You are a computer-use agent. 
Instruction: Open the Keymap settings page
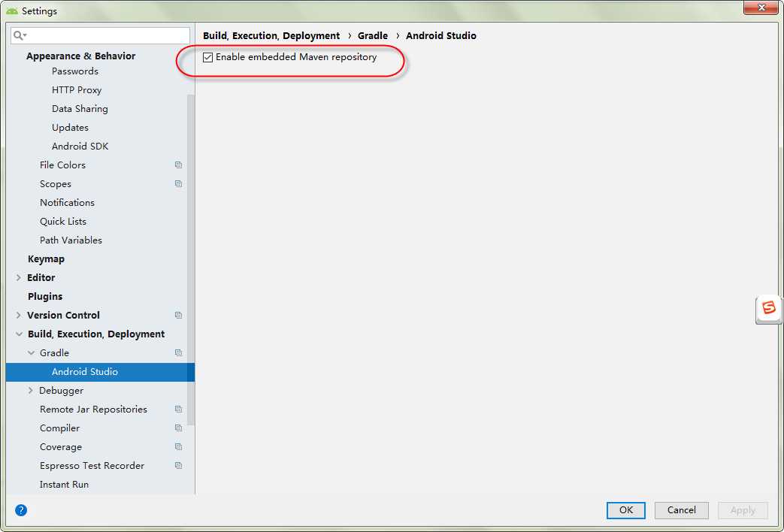[46, 259]
